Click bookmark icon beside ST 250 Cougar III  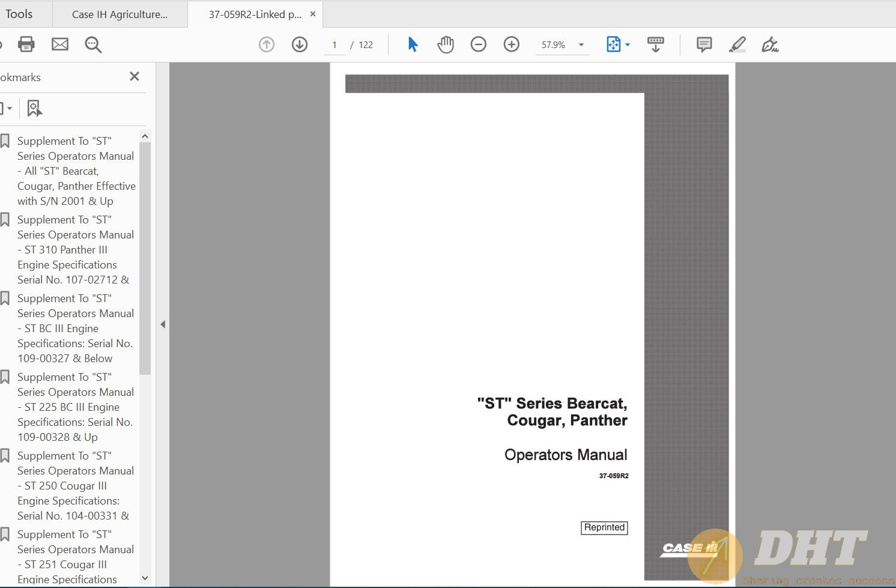tap(5, 456)
